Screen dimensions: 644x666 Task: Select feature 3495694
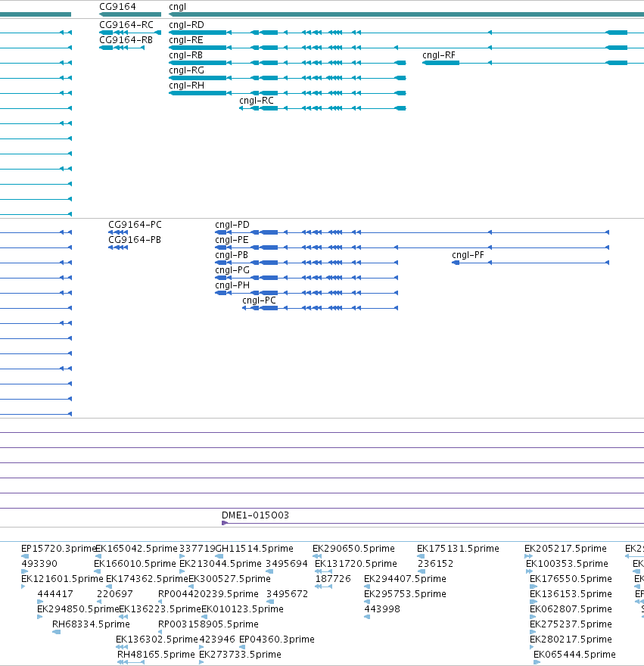287,564
